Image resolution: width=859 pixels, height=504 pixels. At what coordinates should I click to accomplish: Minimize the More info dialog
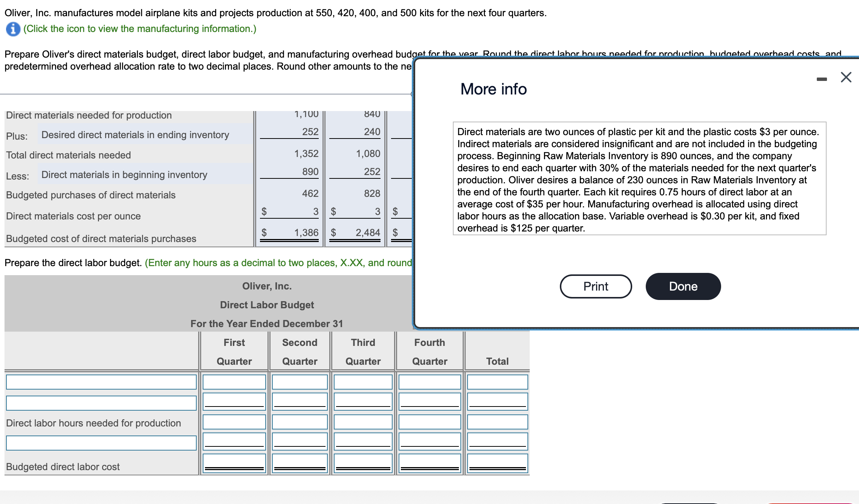point(821,79)
